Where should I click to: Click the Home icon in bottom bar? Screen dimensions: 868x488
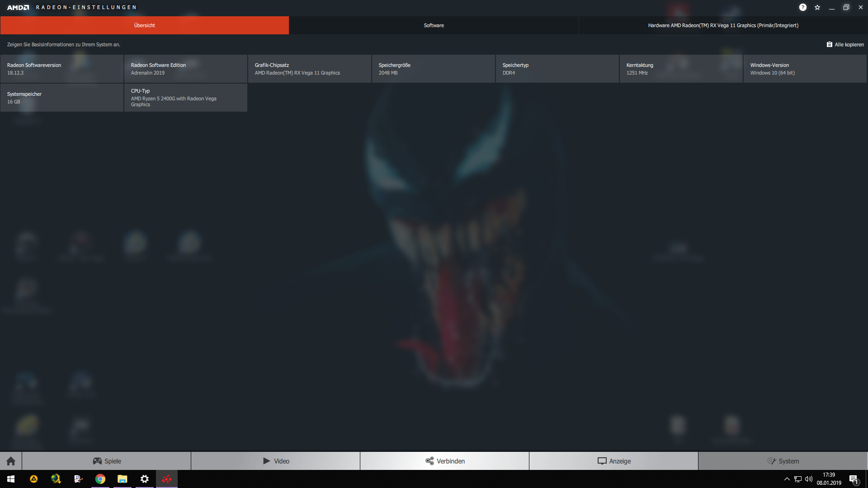point(11,461)
